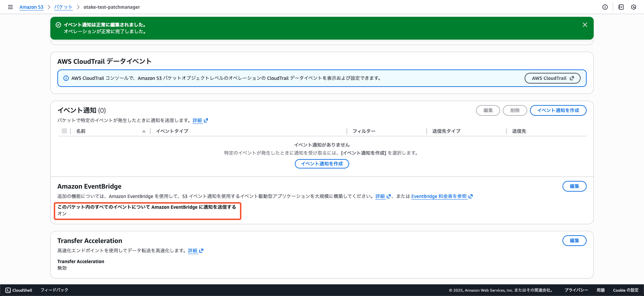Open the CloudShell icon in top bar
This screenshot has height=296, width=644.
tap(621, 7)
